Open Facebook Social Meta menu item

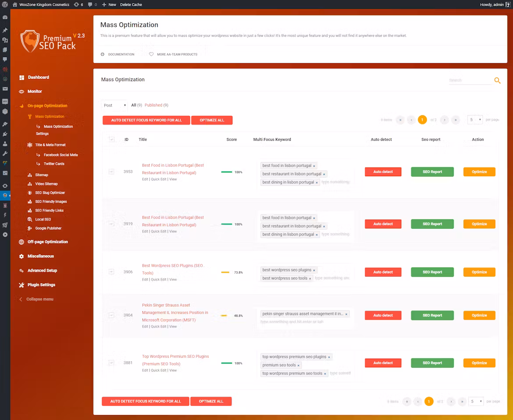click(x=61, y=155)
